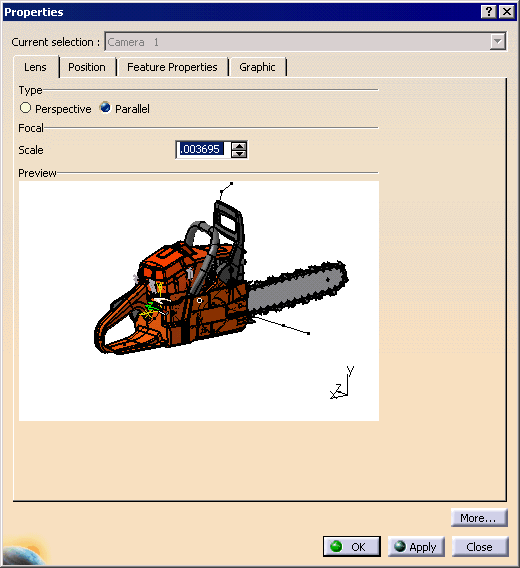Decrease Scale with the down spinner arrow
Image resolution: width=520 pixels, height=568 pixels.
[239, 154]
